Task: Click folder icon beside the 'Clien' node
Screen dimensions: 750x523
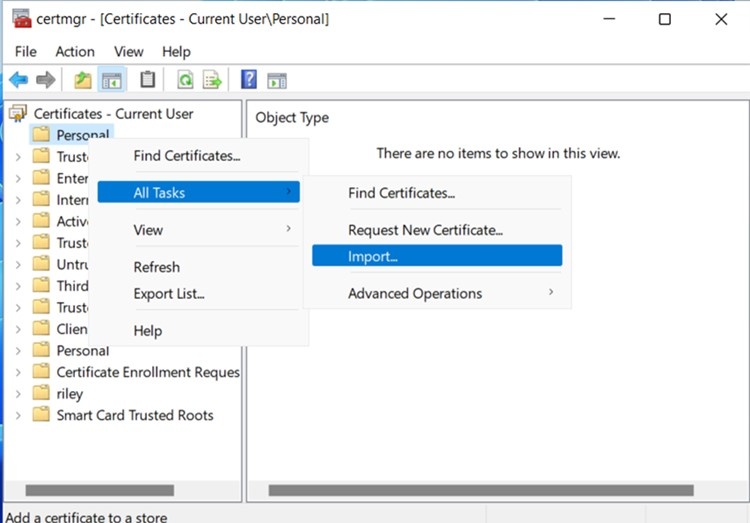Action: pos(41,328)
